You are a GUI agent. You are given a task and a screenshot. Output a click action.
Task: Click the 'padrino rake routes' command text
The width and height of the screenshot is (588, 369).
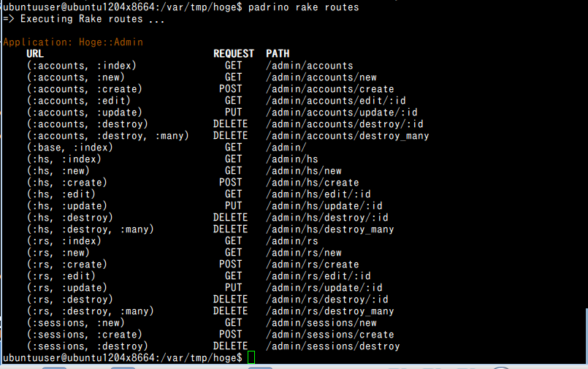pos(303,7)
